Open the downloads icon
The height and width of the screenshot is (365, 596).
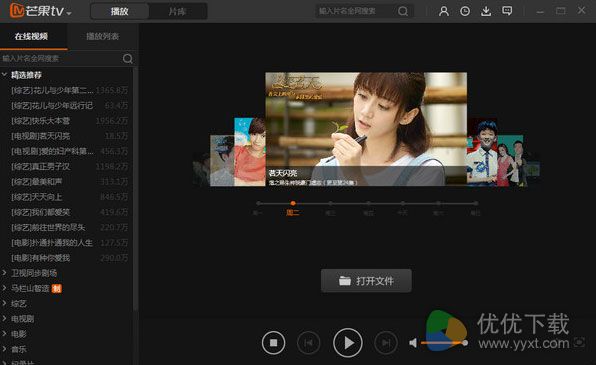point(486,11)
